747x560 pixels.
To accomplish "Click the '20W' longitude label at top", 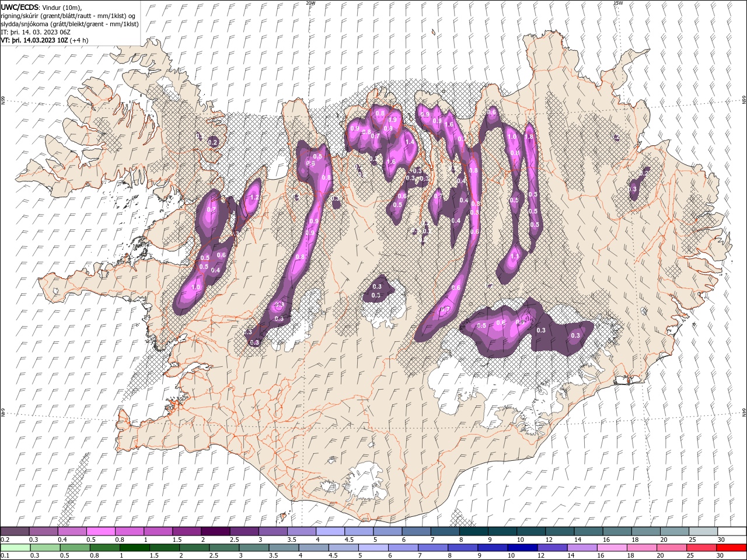I will click(310, 3).
